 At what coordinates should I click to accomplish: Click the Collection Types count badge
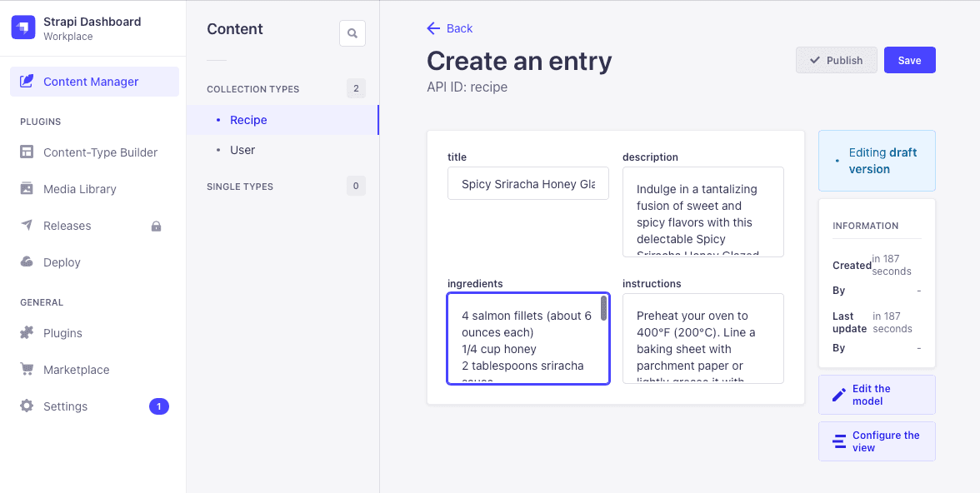357,89
